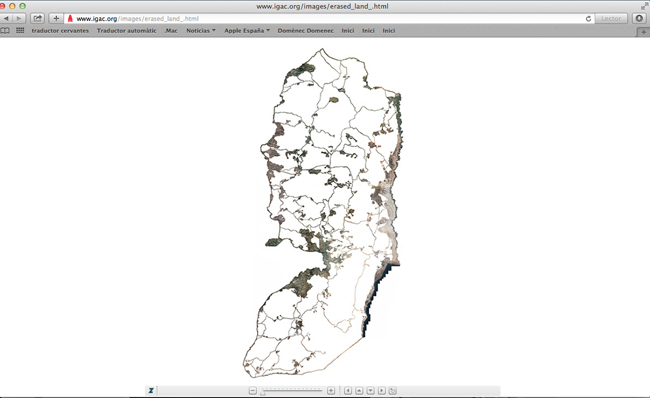This screenshot has height=398, width=650.
Task: Click the Share button in the toolbar
Action: (x=37, y=18)
